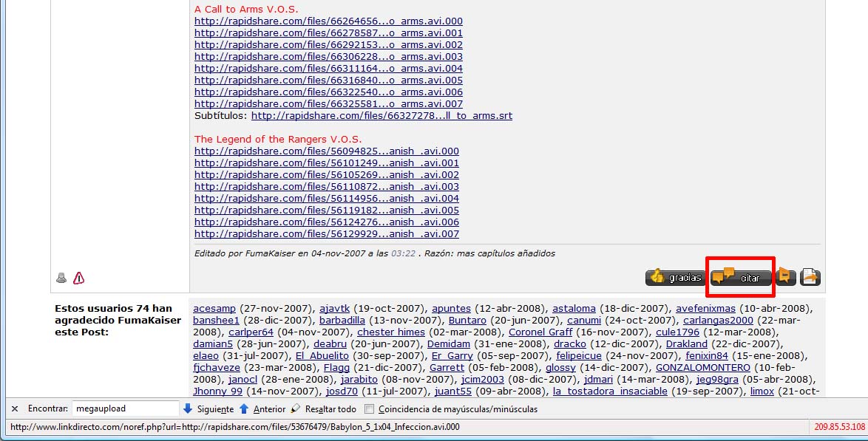Click the Encontrar search text field
The width and height of the screenshot is (868, 441).
(x=124, y=408)
